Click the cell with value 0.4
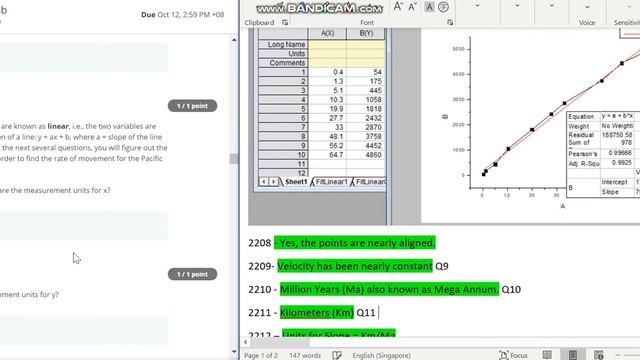The width and height of the screenshot is (640, 360). [x=327, y=72]
